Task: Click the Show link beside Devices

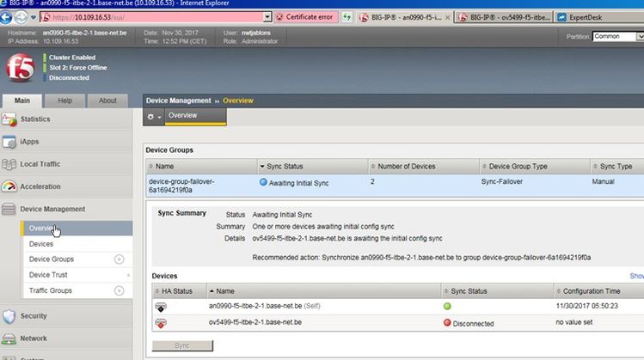Action: click(x=637, y=276)
